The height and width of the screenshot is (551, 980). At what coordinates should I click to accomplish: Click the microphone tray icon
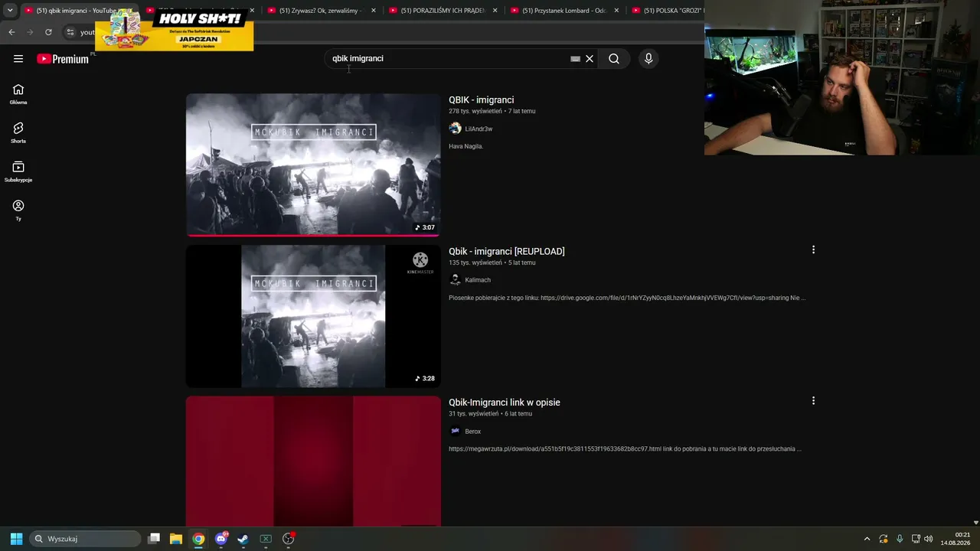point(900,539)
